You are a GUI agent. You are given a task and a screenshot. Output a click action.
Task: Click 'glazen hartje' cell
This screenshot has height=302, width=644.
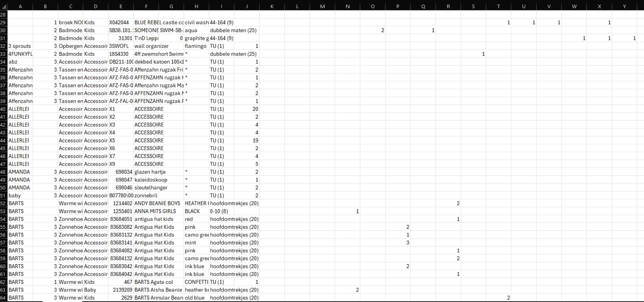coord(159,172)
